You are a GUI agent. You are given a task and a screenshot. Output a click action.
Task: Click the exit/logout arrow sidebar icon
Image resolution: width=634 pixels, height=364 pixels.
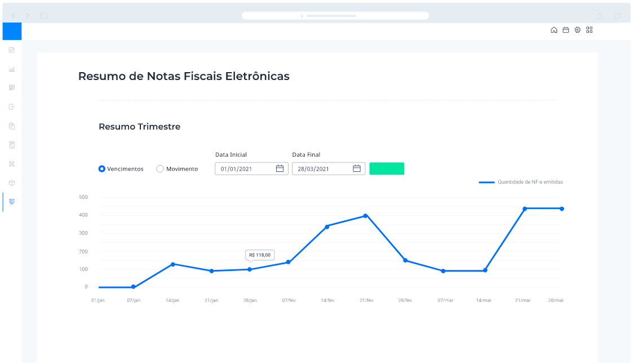click(12, 107)
